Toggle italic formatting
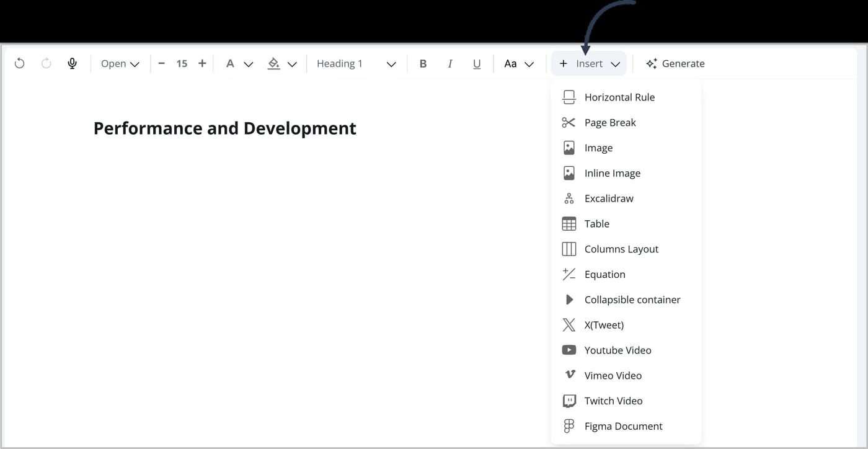The image size is (868, 449). pyautogui.click(x=450, y=63)
